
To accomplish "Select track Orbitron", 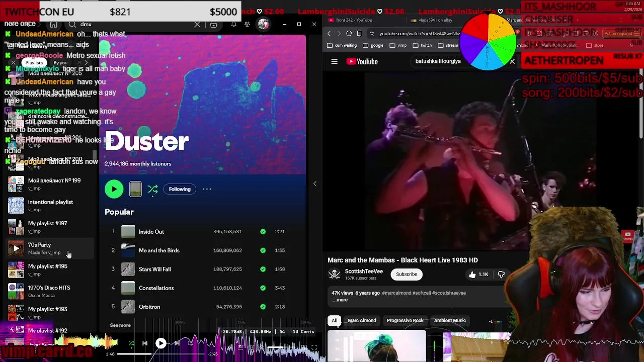I will click(x=149, y=307).
